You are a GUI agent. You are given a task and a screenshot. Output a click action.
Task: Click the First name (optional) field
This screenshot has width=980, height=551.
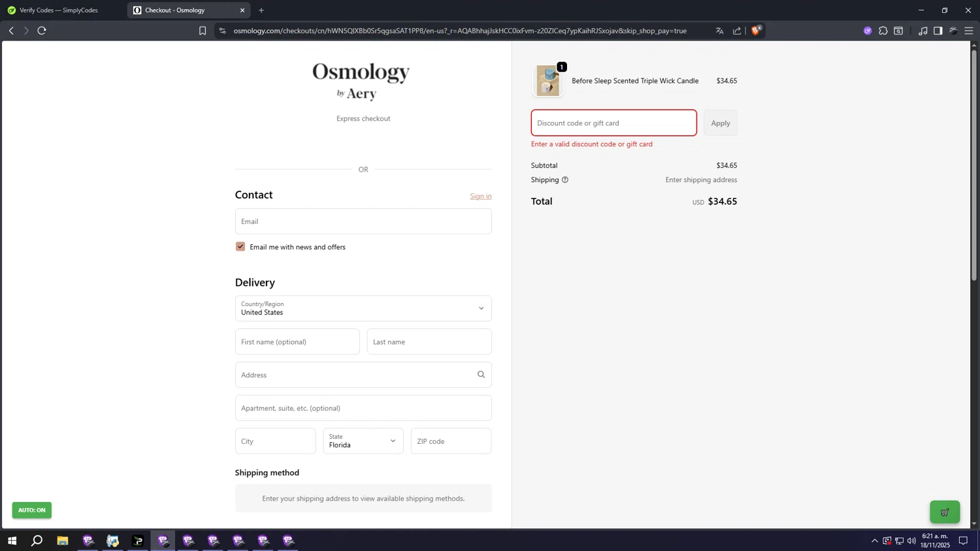pos(297,341)
